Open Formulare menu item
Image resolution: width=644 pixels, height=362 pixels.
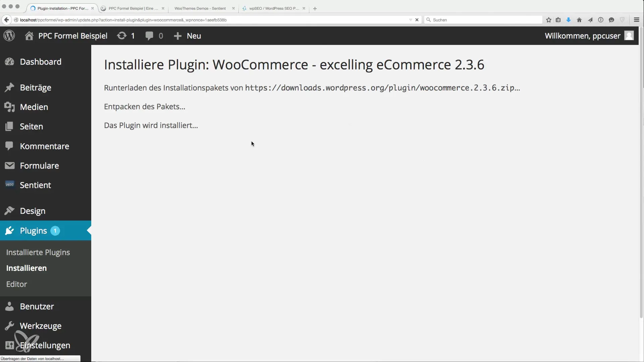point(46,166)
